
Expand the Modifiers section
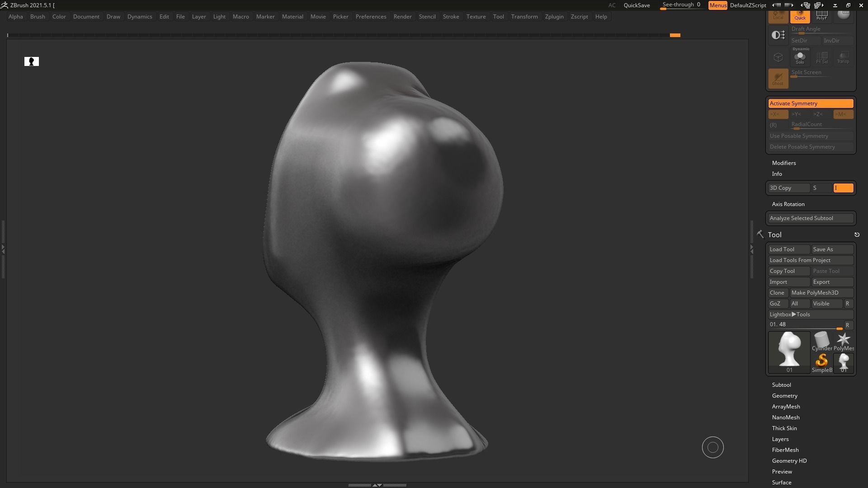784,163
